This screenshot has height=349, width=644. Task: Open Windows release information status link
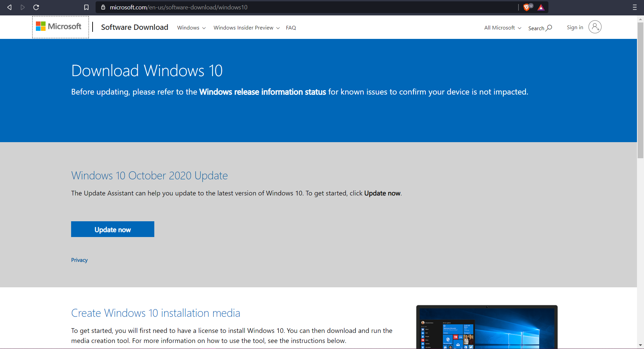[263, 92]
